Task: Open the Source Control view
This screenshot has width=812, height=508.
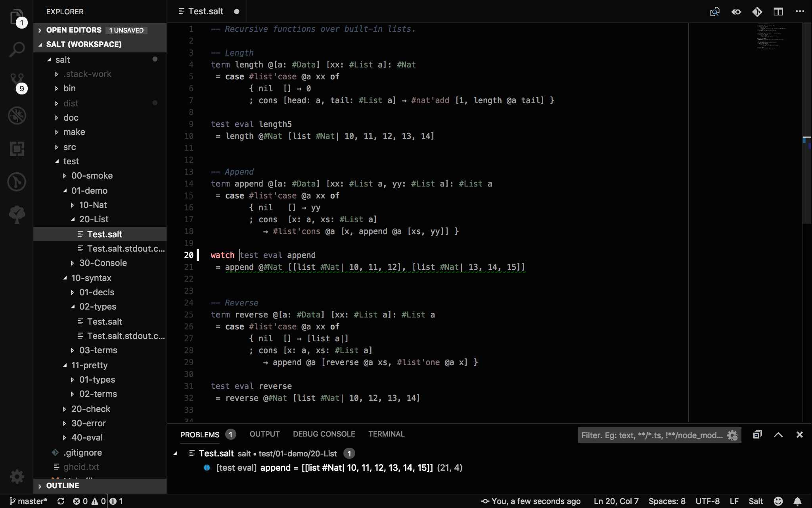Action: [17, 82]
